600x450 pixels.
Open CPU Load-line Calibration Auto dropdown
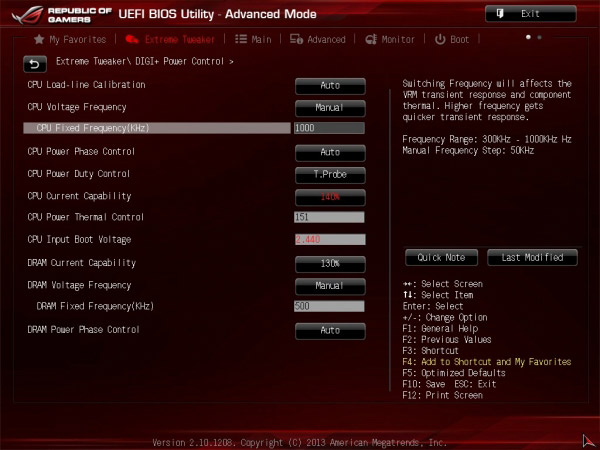click(330, 86)
